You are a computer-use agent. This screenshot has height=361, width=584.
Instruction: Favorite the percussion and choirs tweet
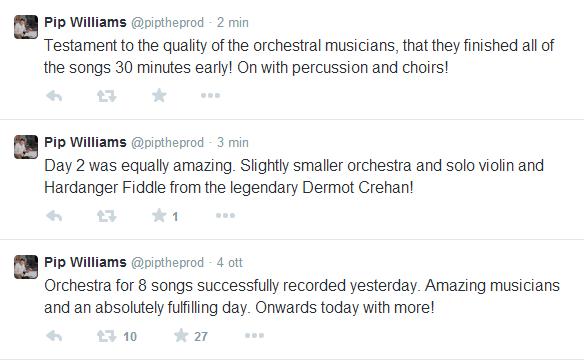click(159, 95)
